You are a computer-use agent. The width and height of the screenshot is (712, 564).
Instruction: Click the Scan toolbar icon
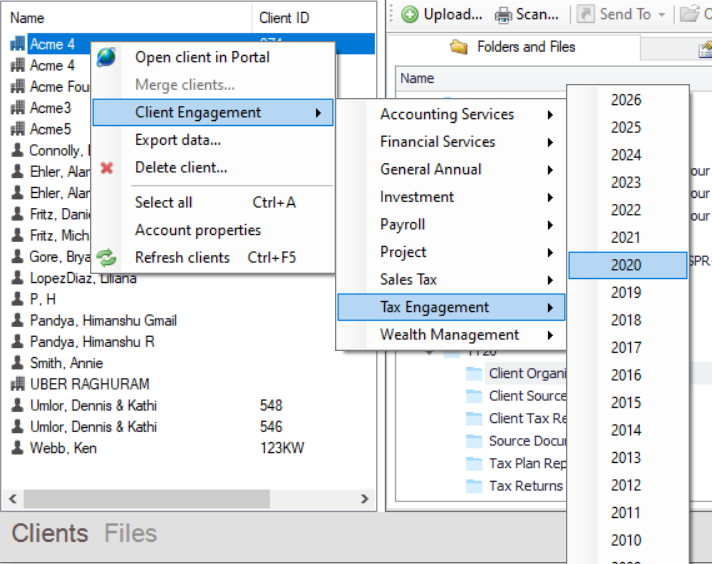pyautogui.click(x=502, y=14)
